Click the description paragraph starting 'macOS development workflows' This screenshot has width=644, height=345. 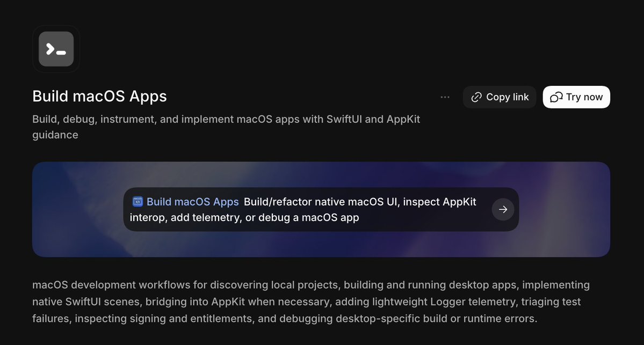(311, 302)
